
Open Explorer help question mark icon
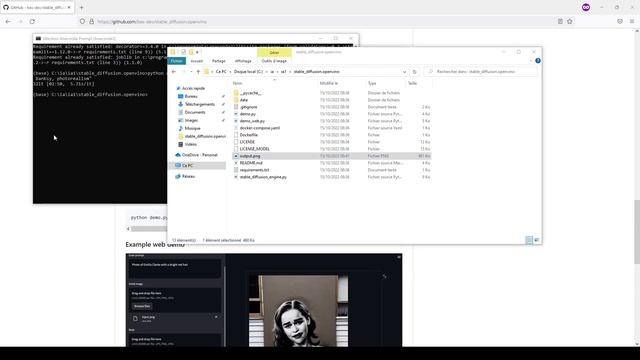pos(538,61)
